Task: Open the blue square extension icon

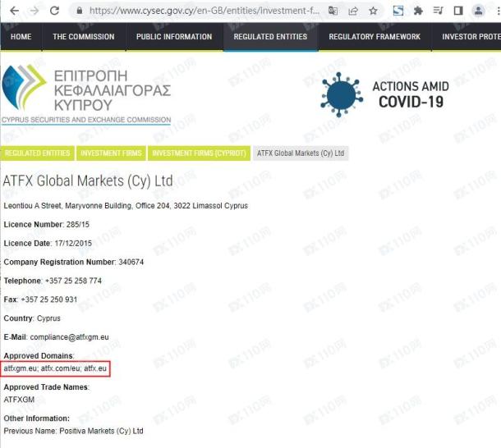Action: [398, 11]
